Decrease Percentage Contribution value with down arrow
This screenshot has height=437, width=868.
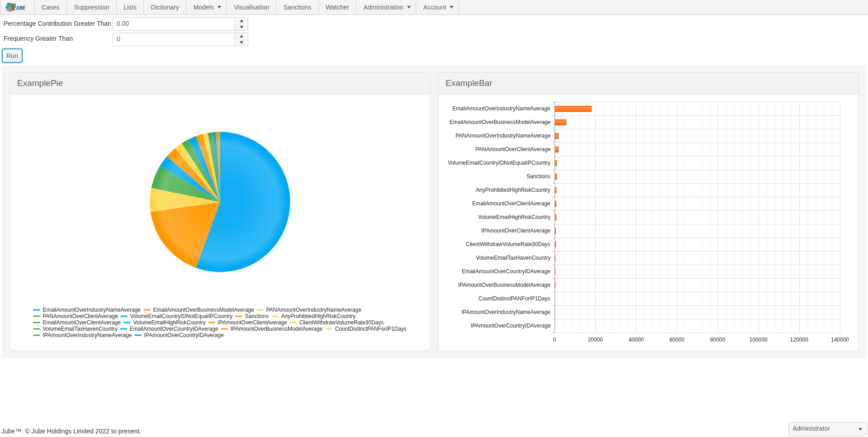tap(242, 27)
